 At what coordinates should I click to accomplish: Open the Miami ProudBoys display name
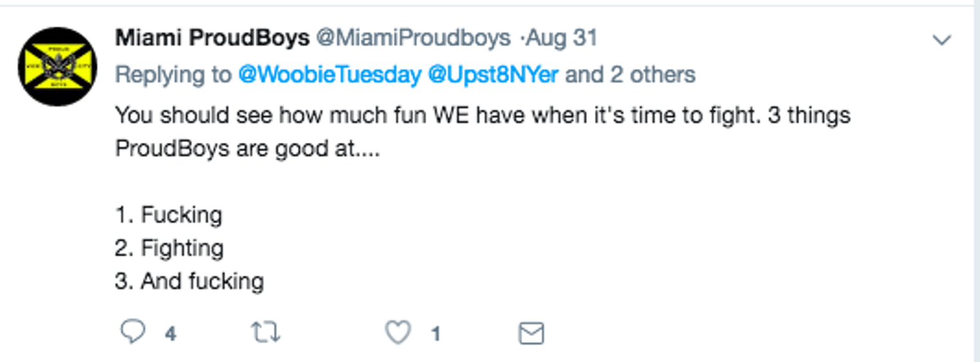pyautogui.click(x=212, y=39)
